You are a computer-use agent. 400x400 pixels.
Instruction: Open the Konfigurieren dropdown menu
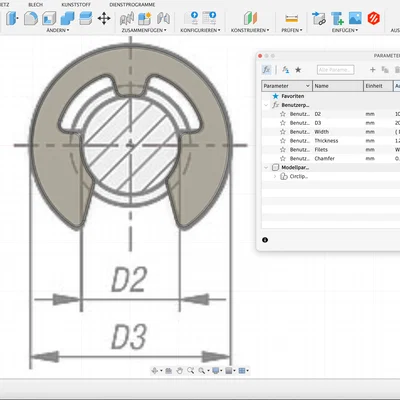point(200,30)
